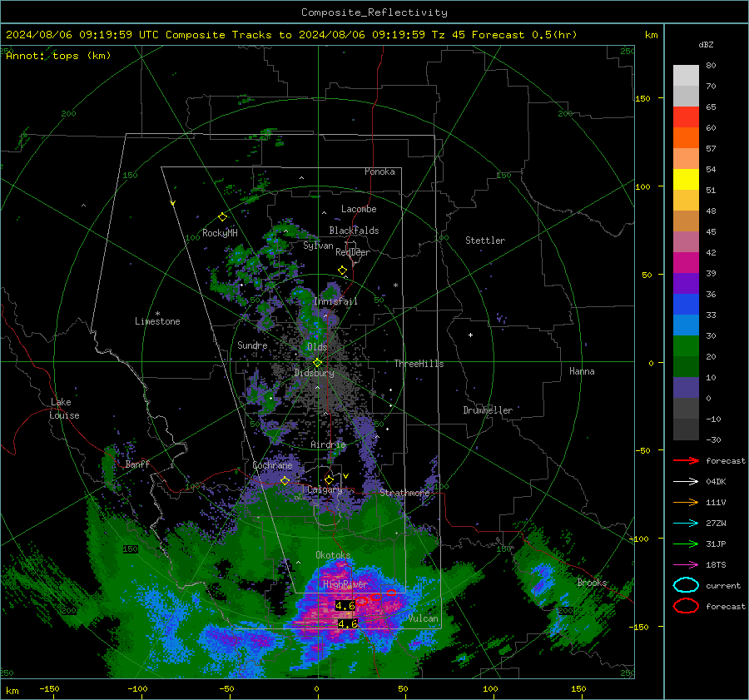Select the magenta 18TS arrow legend icon
Viewport: 749px width, 700px height.
tap(686, 565)
